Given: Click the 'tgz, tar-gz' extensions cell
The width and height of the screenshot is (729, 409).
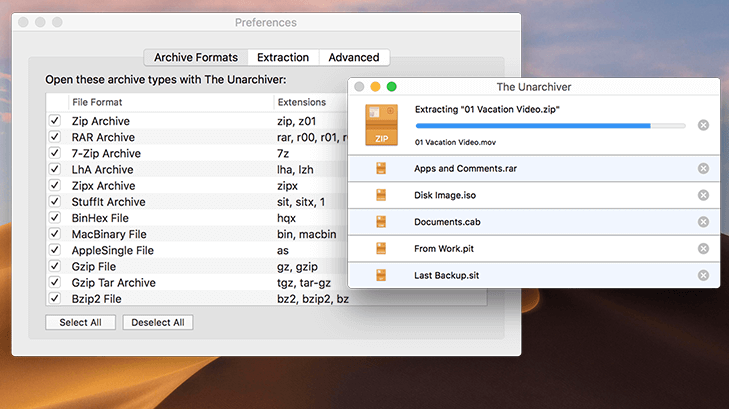Looking at the screenshot, I should [304, 283].
